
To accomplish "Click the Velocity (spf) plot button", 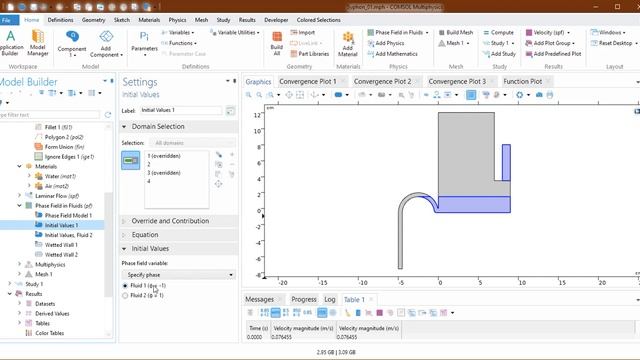I will [548, 32].
